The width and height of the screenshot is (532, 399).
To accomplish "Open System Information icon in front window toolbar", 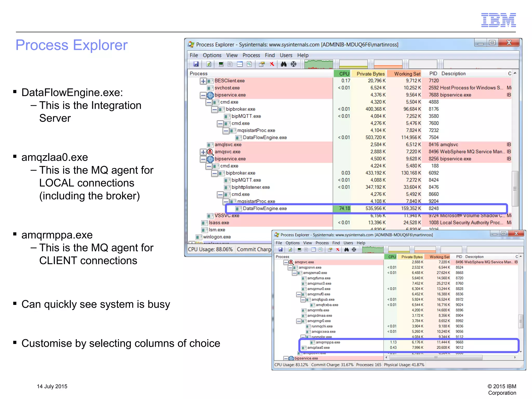I will tap(300, 250).
